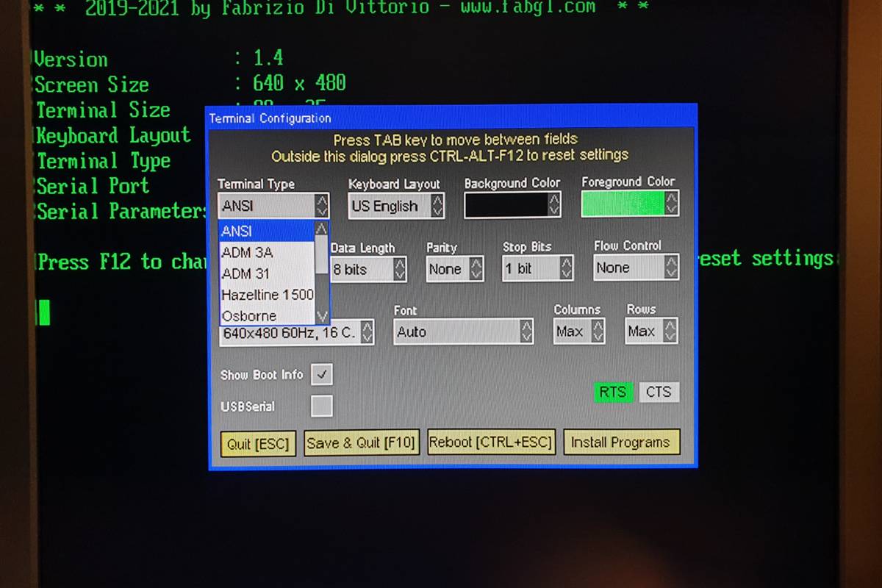Click the terminal list scroll-down arrow
The image size is (882, 588).
(321, 316)
